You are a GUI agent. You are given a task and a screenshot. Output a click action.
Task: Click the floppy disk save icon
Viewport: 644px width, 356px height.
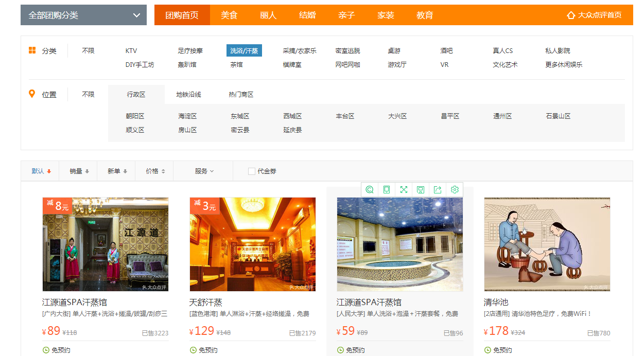tap(421, 190)
